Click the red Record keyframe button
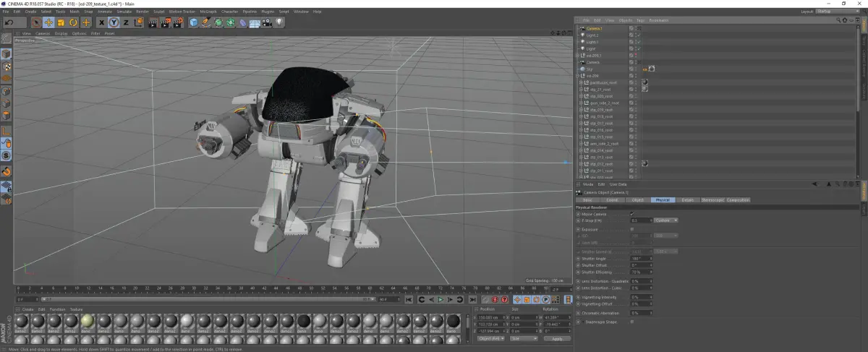 tap(495, 299)
